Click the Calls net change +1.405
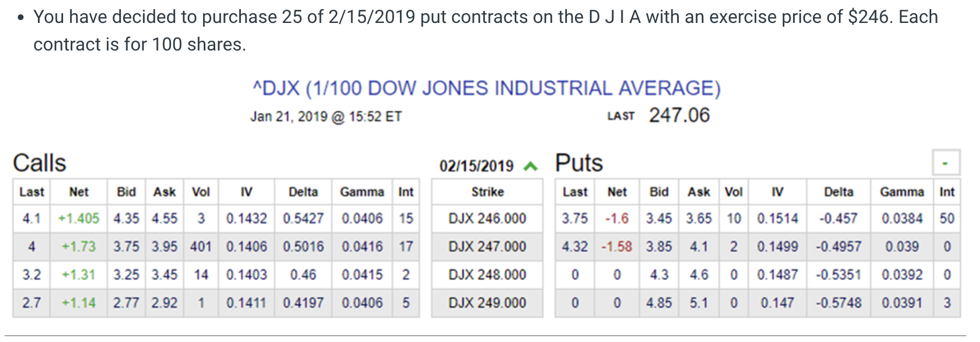Screen dimensions: 980x342 pos(79,219)
